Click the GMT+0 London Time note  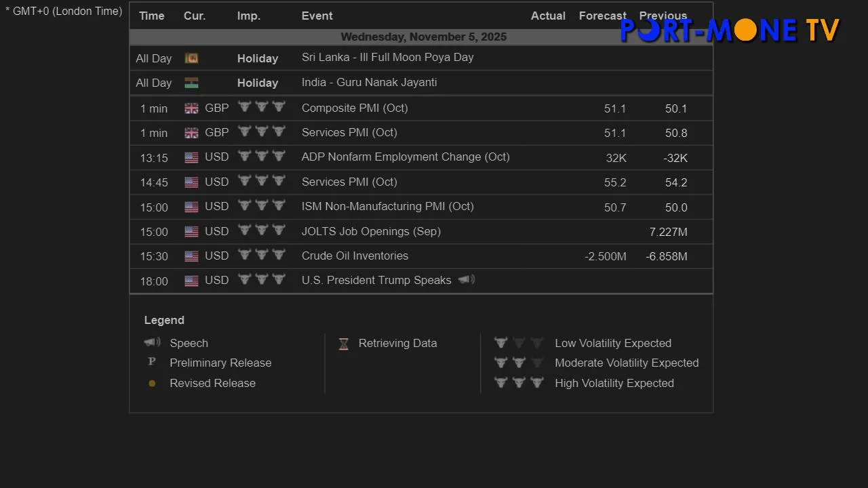tap(64, 12)
